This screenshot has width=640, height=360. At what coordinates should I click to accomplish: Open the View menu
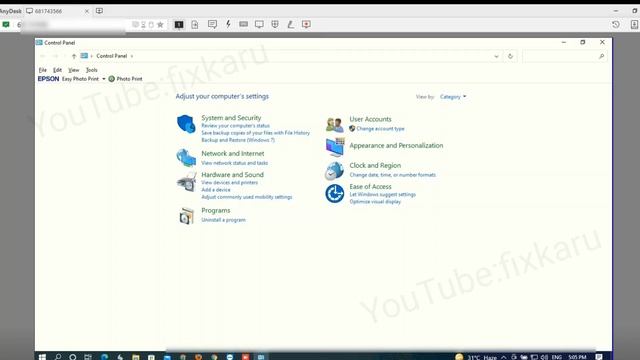point(73,70)
